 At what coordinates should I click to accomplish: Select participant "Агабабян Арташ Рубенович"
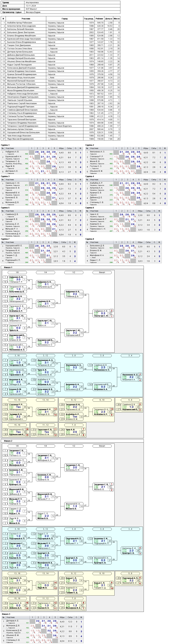pyautogui.click(x=20, y=23)
